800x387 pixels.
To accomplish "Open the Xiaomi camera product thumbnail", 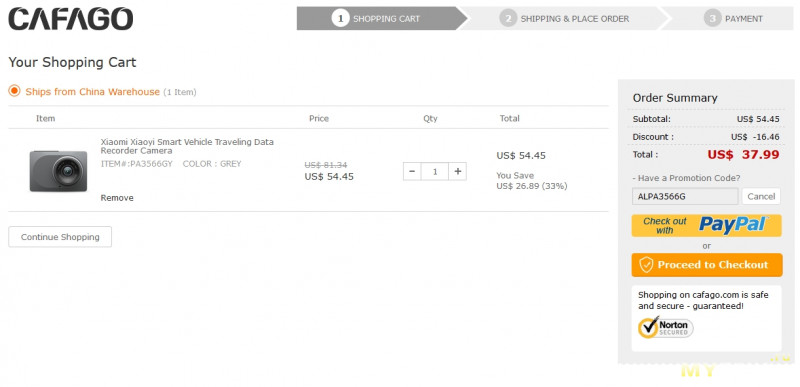I will (x=58, y=171).
